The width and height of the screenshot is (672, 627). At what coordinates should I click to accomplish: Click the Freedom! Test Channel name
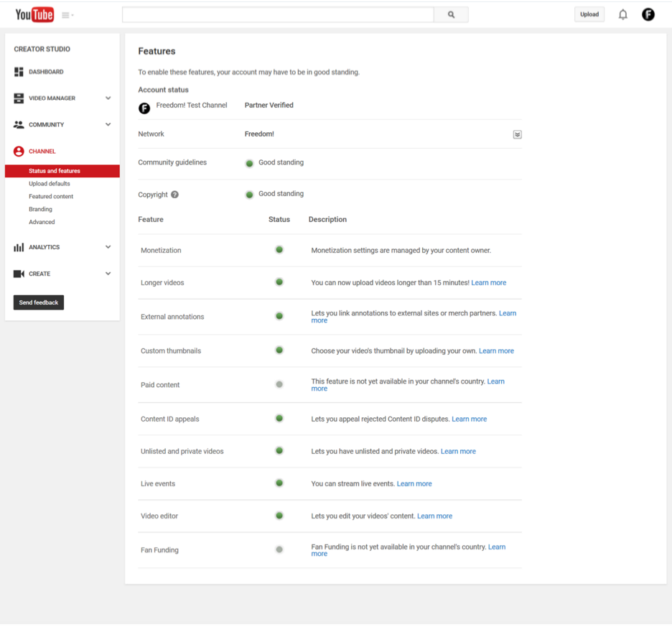[192, 106]
